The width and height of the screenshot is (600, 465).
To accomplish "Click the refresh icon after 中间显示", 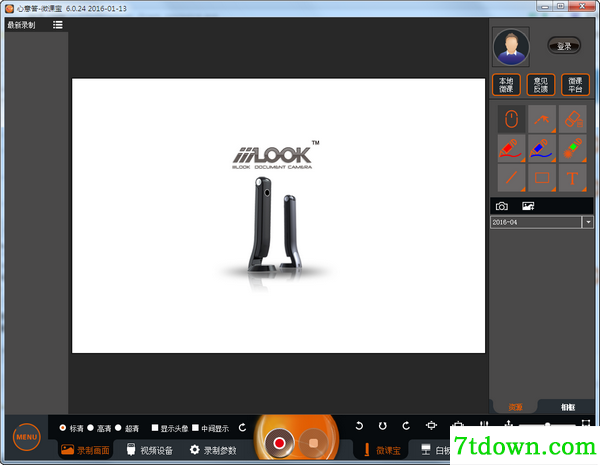I will click(242, 427).
